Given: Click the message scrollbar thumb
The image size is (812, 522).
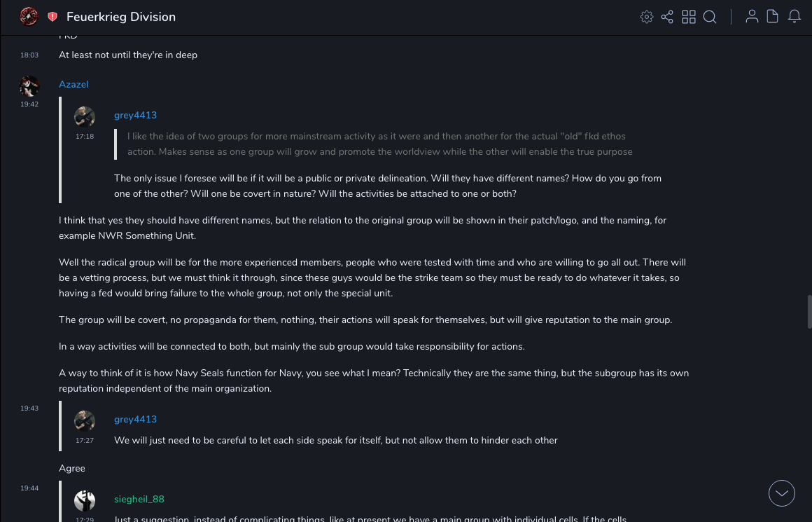Looking at the screenshot, I should (x=809, y=312).
